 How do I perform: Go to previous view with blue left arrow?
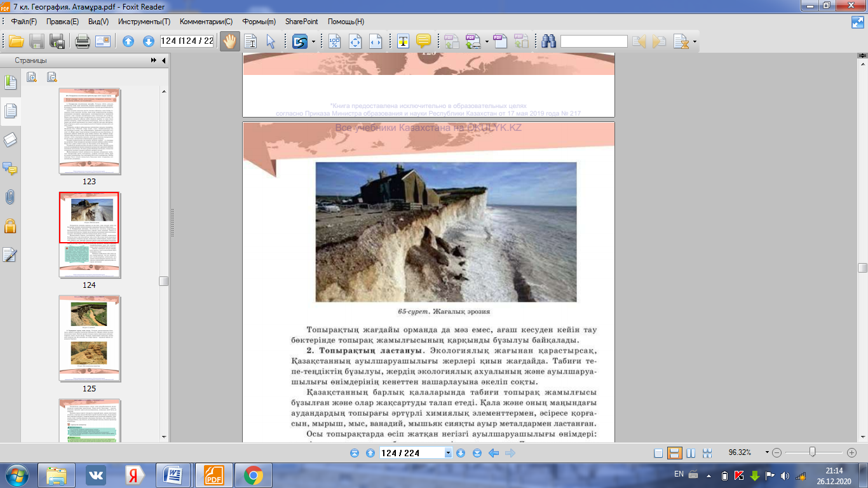pos(493,453)
